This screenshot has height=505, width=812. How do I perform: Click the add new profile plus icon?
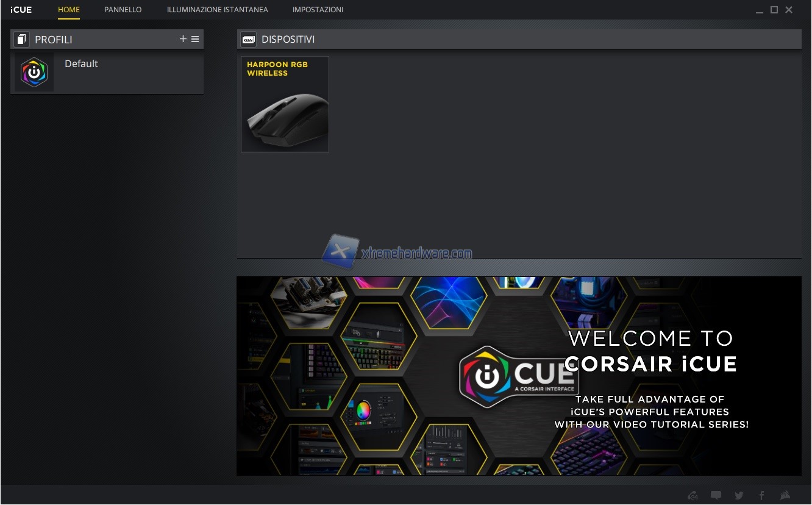[x=183, y=39]
